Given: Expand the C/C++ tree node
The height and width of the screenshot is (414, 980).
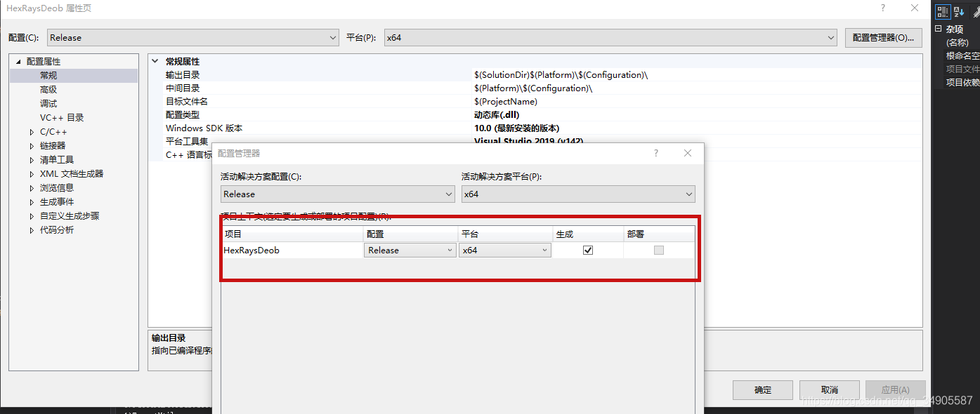Looking at the screenshot, I should coord(32,132).
